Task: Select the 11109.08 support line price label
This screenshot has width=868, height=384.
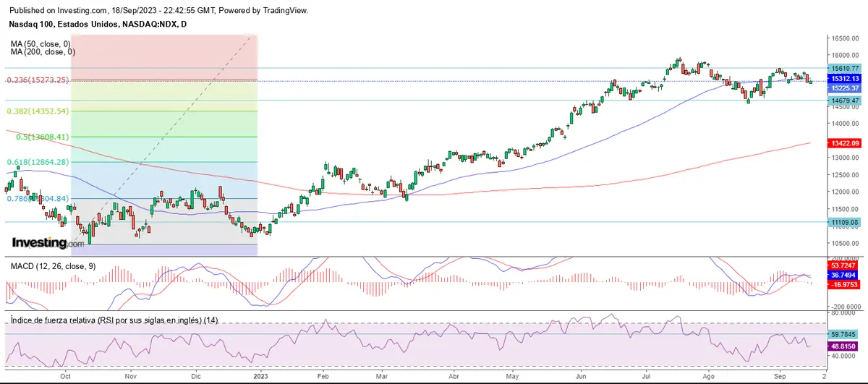Action: [844, 223]
